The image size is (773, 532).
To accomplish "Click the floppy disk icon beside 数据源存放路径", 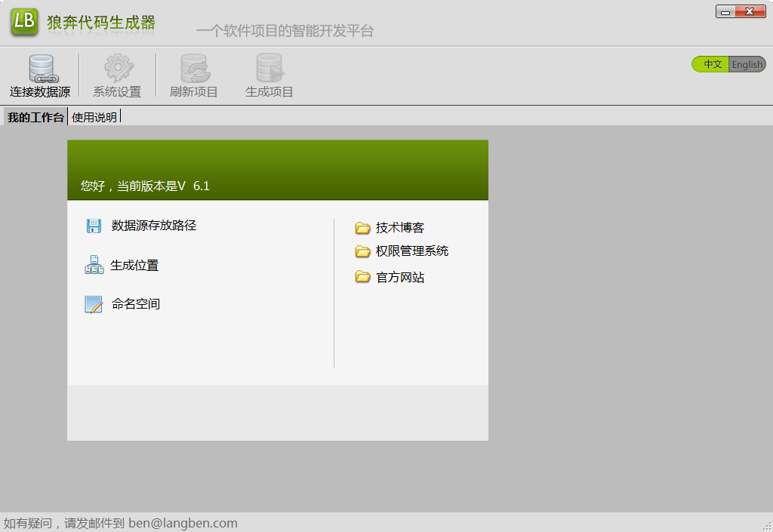I will 94,225.
